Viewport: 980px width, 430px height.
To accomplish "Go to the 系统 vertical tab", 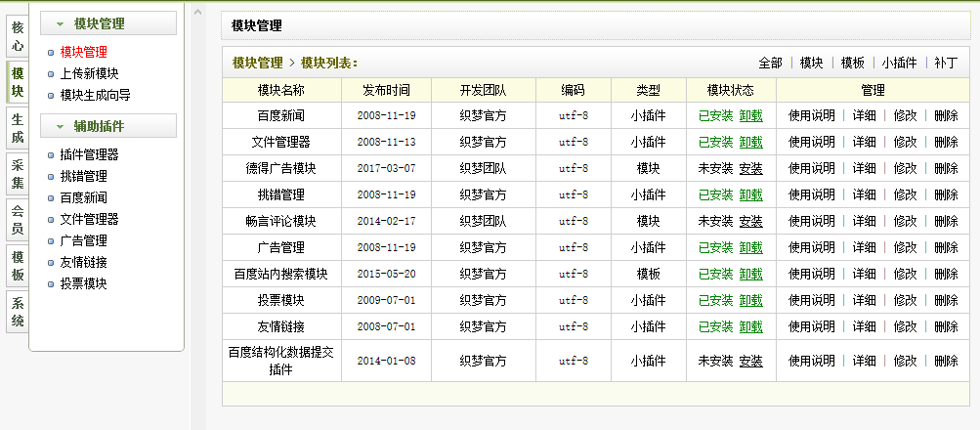I will (x=18, y=312).
